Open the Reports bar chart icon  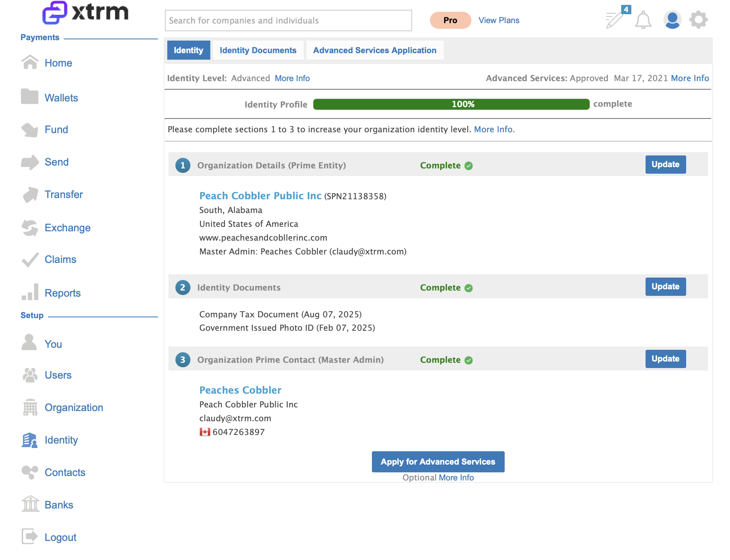coord(30,292)
